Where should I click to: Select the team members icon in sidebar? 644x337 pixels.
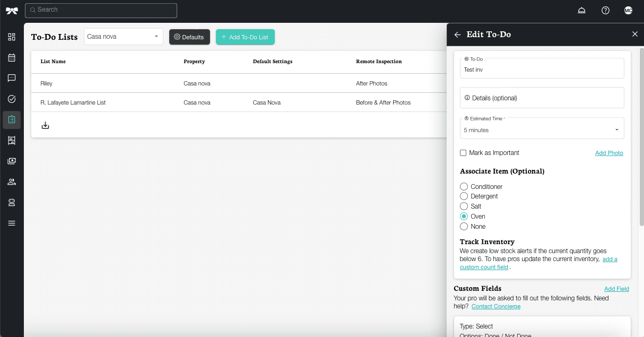(x=12, y=182)
